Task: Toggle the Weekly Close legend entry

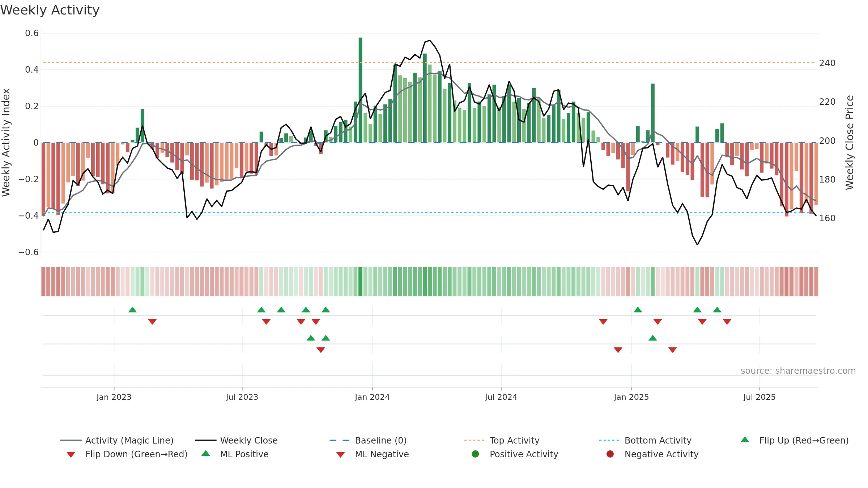Action: pyautogui.click(x=236, y=440)
